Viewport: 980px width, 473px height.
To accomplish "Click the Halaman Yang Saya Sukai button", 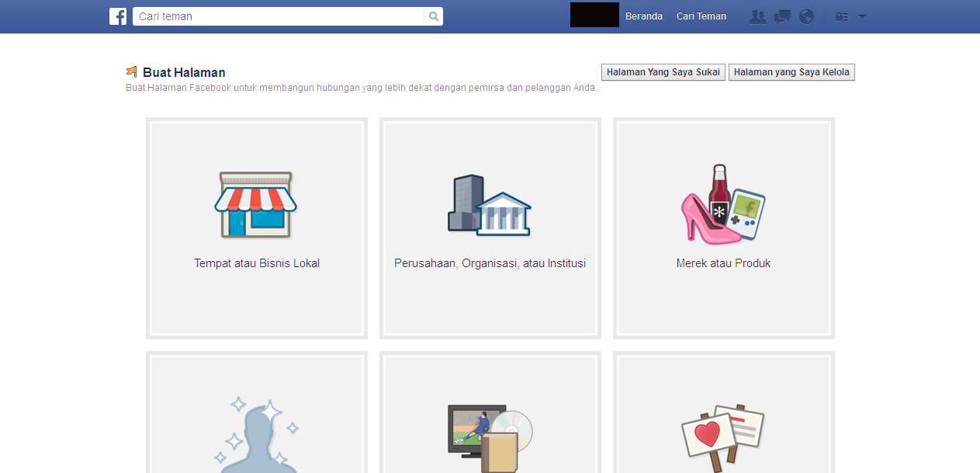I will click(x=663, y=72).
